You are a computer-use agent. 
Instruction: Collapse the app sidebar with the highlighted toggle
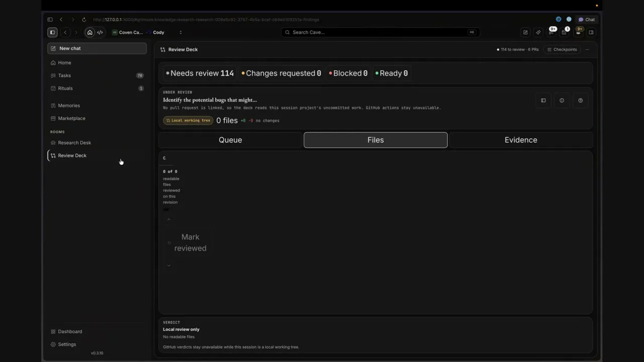click(52, 32)
